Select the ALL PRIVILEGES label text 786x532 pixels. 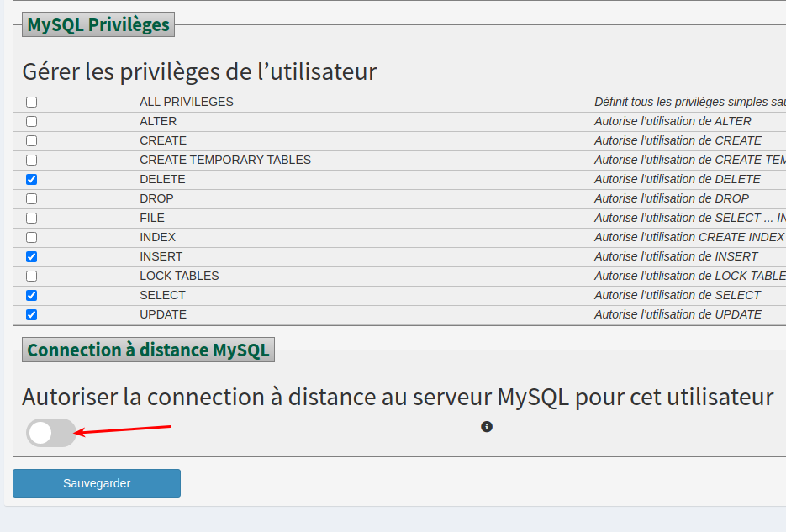[187, 103]
